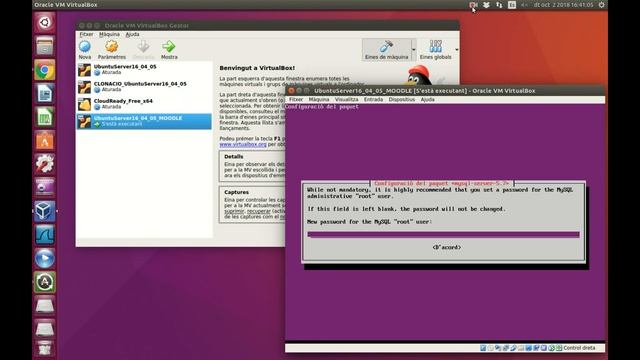Open Fitxer menu in VirtualBox Gestor
This screenshot has height=360, width=640.
pyautogui.click(x=86, y=34)
